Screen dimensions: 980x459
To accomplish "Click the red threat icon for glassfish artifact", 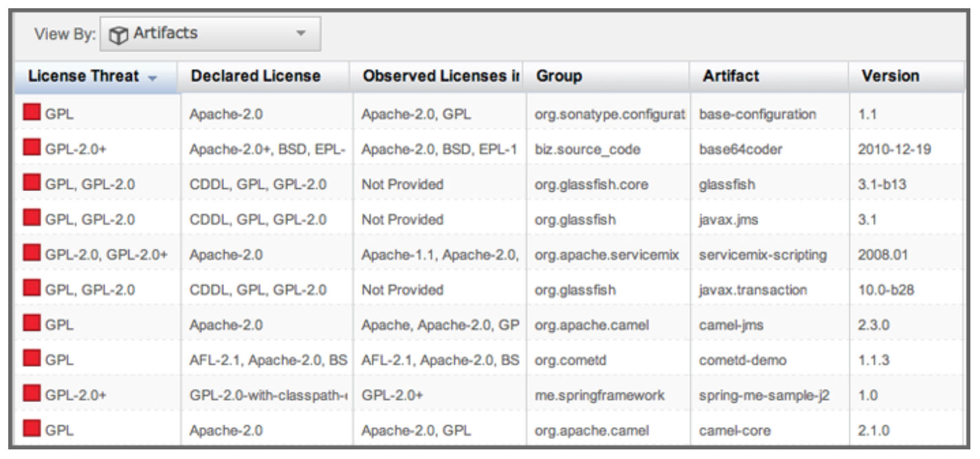I will coord(32,183).
